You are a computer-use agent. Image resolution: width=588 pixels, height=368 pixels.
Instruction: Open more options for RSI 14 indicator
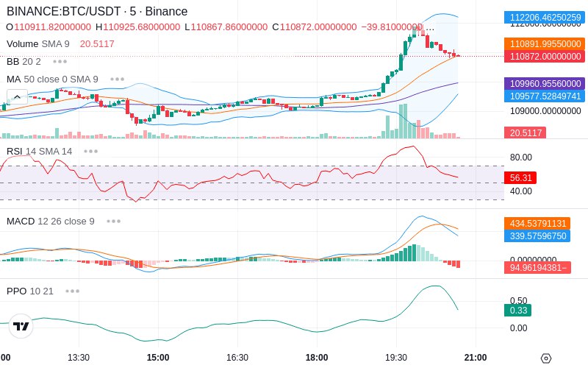tap(90, 152)
